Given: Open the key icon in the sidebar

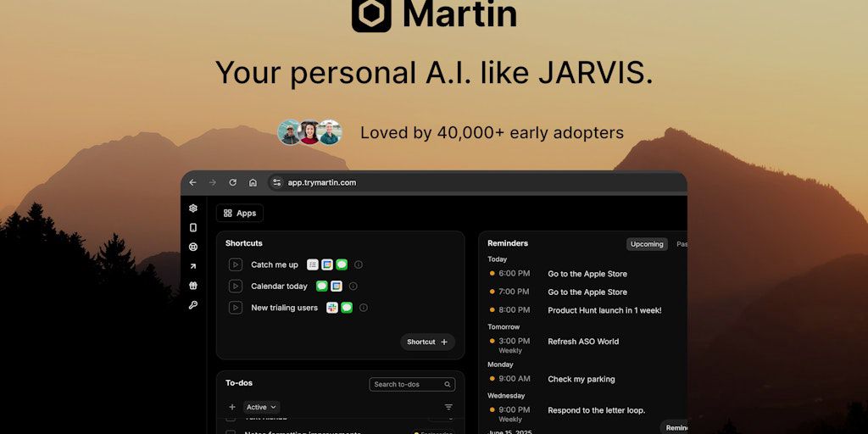Looking at the screenshot, I should coord(192,305).
